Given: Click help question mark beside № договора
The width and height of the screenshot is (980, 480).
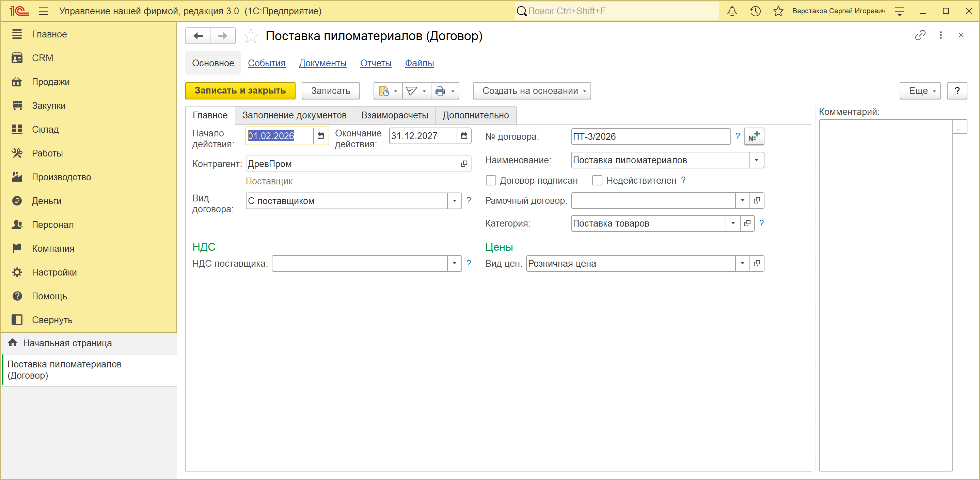Looking at the screenshot, I should [737, 136].
